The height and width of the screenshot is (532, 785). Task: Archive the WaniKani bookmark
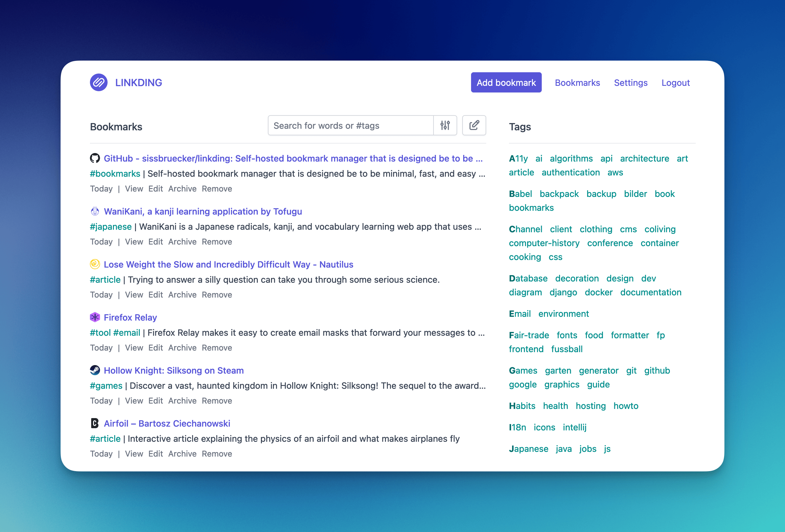[182, 242]
